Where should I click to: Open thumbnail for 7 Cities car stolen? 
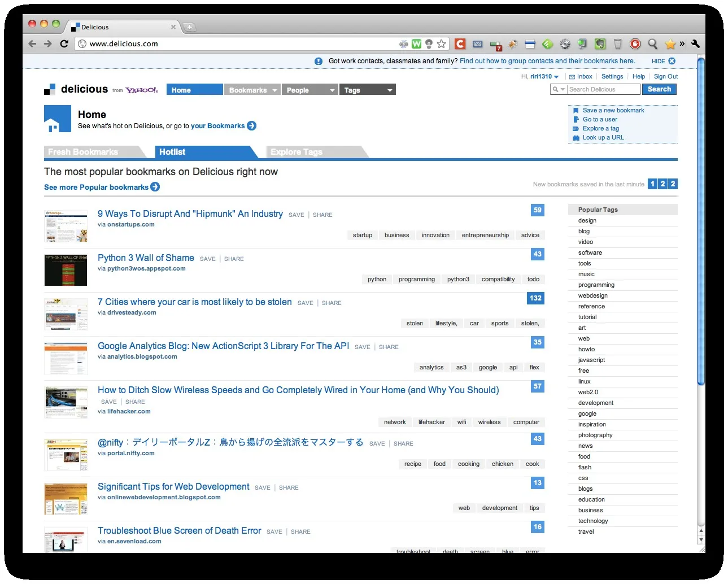pos(66,314)
